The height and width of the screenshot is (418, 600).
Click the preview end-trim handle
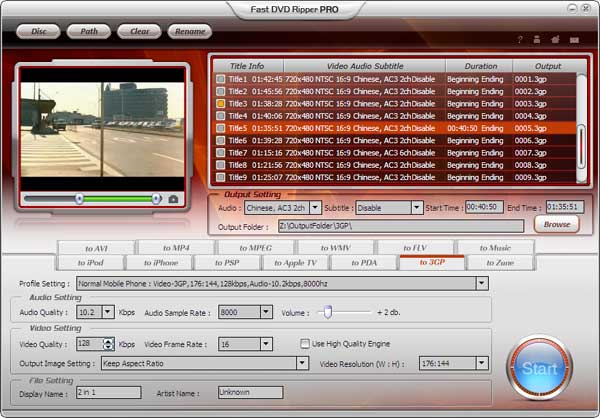tap(156, 199)
